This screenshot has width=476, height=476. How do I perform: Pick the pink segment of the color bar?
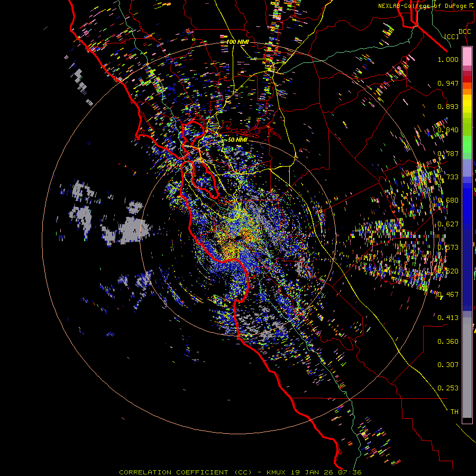point(467,56)
